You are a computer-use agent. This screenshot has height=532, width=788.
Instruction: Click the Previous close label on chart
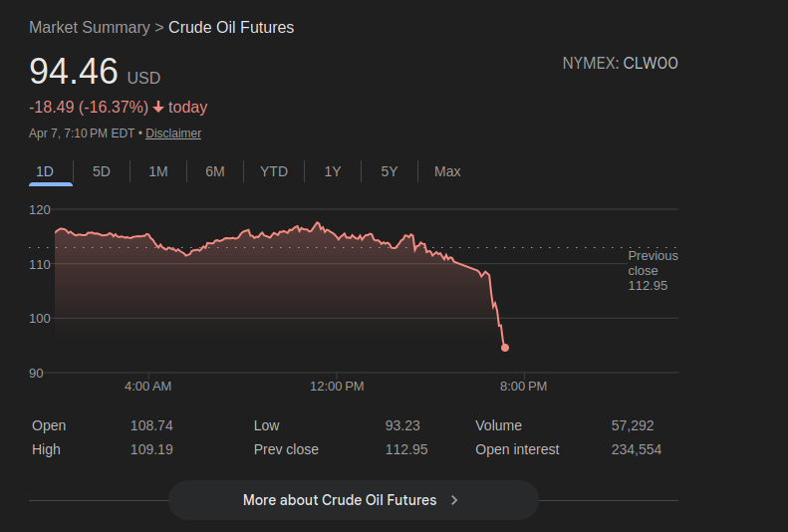[x=653, y=263]
